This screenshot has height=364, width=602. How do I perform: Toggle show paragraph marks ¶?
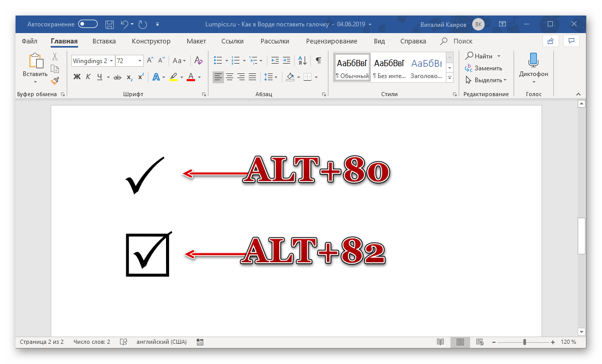pyautogui.click(x=318, y=60)
